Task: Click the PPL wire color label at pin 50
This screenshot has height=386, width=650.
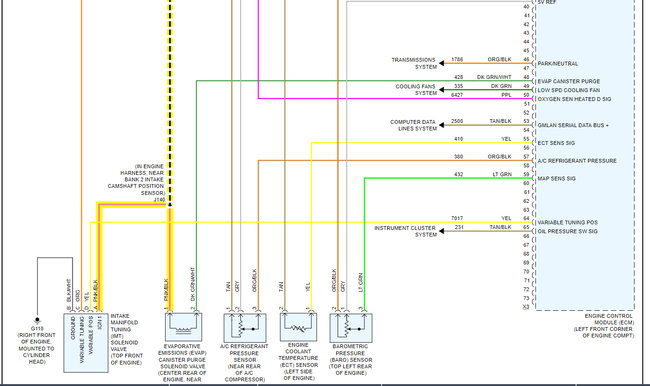Action: [x=506, y=95]
